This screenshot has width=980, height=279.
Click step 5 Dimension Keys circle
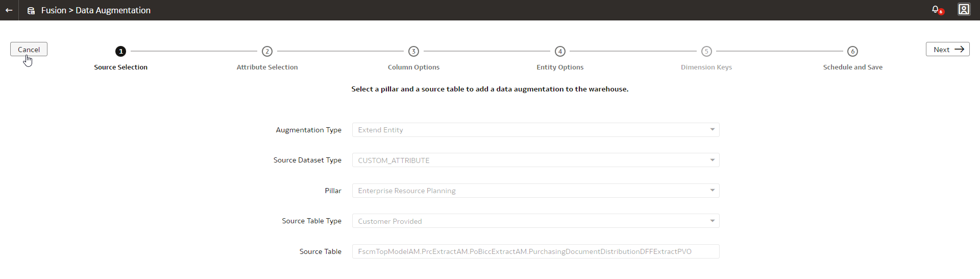tap(706, 51)
